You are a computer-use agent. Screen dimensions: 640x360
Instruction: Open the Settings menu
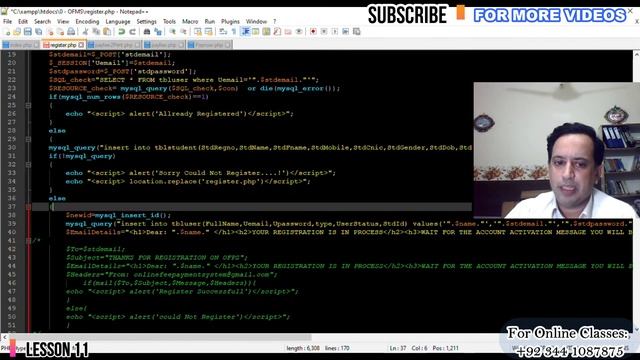click(146, 21)
